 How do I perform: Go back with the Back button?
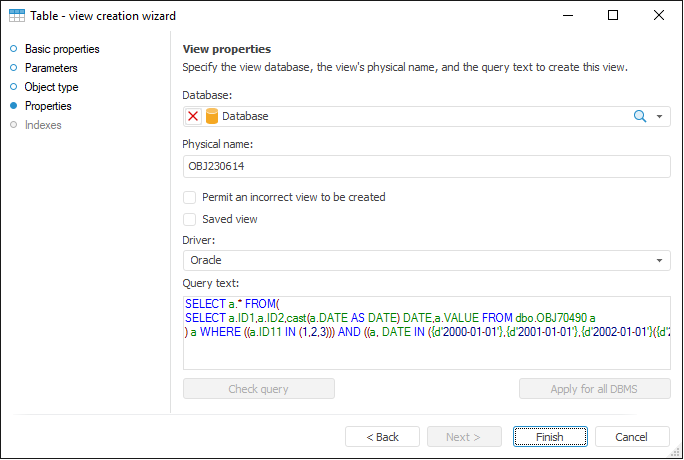coord(382,437)
